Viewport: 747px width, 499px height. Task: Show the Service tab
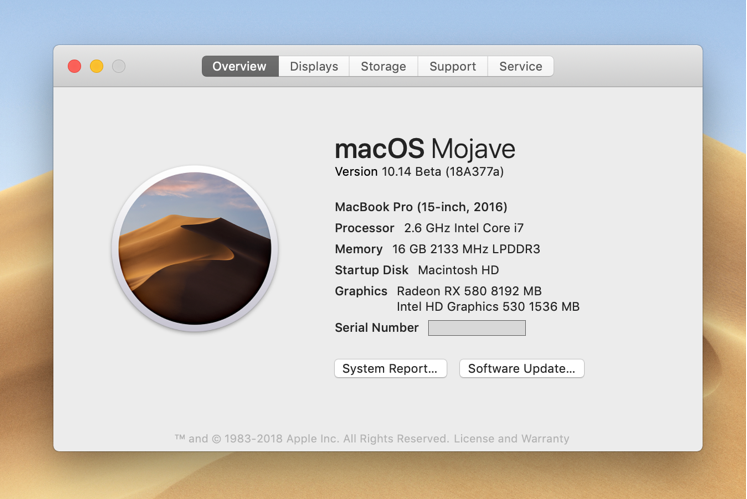click(x=520, y=66)
